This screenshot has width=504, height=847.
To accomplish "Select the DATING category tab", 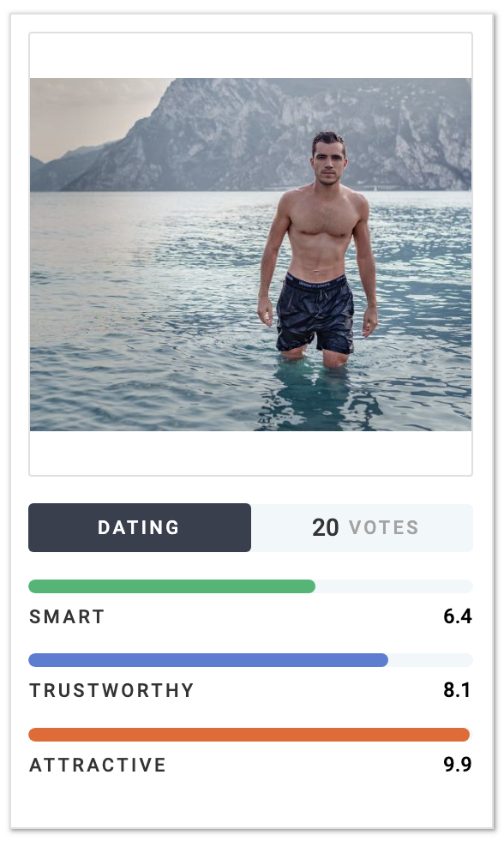I will pyautogui.click(x=140, y=528).
